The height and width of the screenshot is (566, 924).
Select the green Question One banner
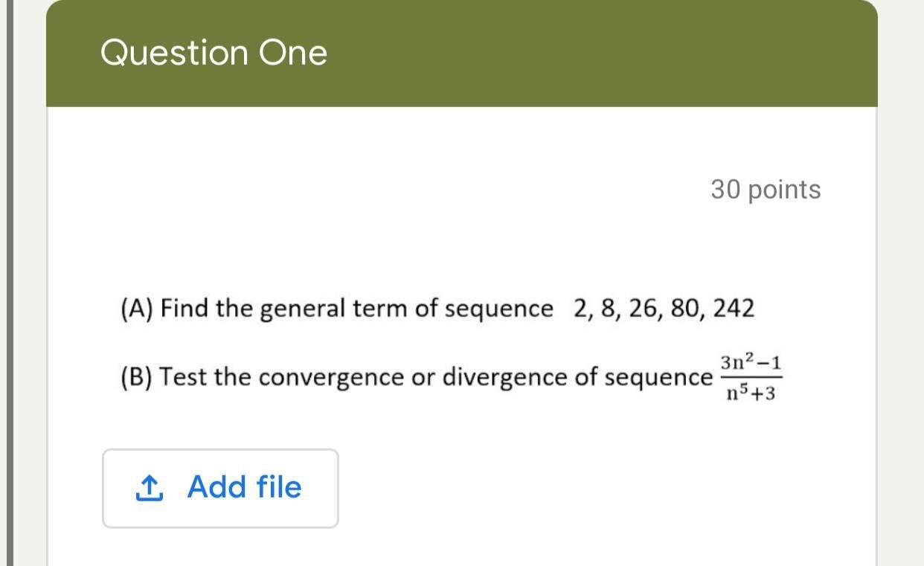tap(461, 52)
